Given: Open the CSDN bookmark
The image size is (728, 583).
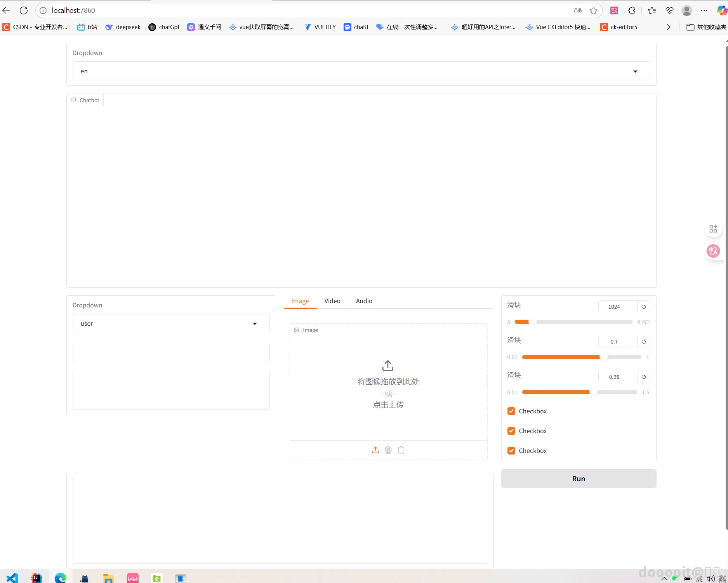Looking at the screenshot, I should (35, 27).
